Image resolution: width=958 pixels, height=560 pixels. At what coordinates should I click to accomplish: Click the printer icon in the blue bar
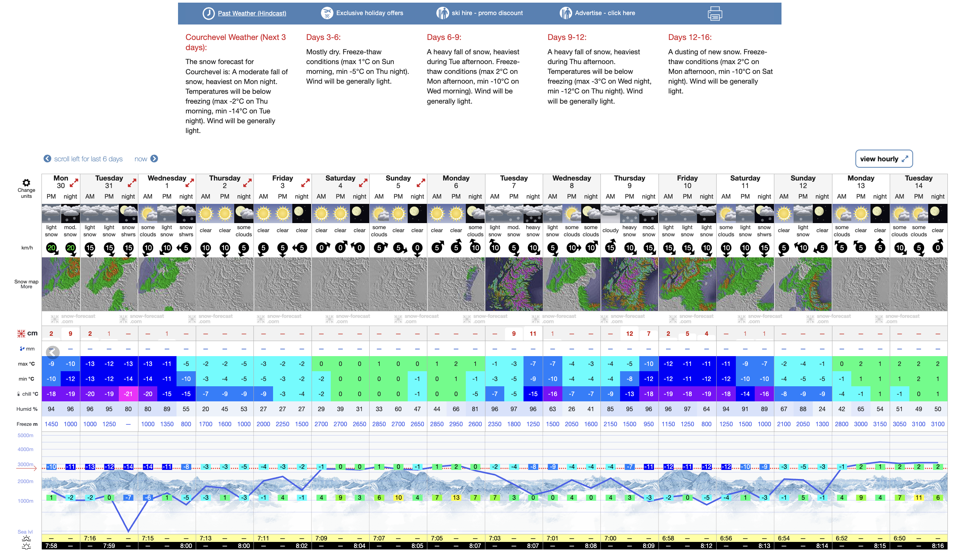pyautogui.click(x=715, y=13)
